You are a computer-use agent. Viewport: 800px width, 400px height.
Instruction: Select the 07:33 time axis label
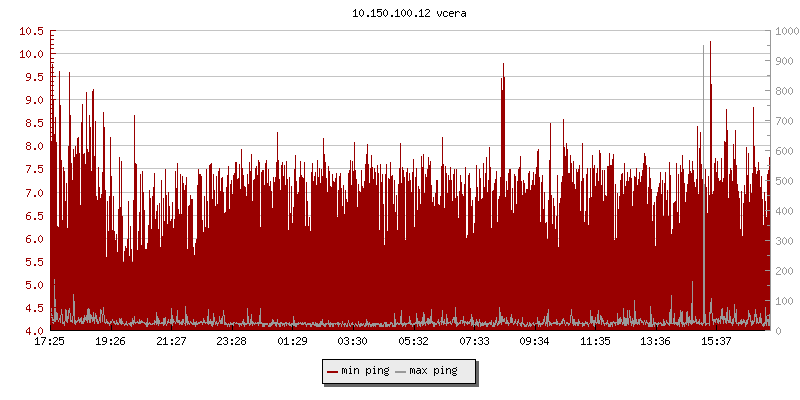474,342
